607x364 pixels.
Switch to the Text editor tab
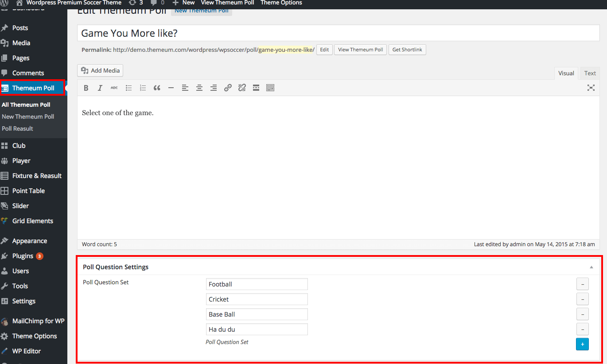[x=590, y=74]
